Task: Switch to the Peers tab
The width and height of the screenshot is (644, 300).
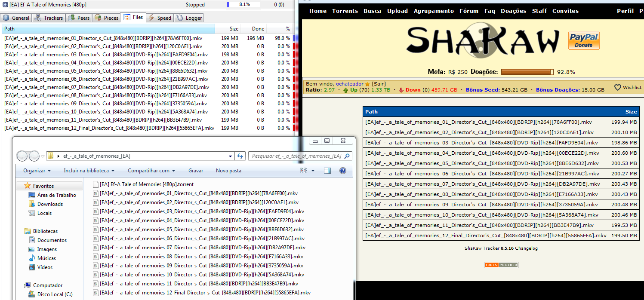Action: (79, 18)
